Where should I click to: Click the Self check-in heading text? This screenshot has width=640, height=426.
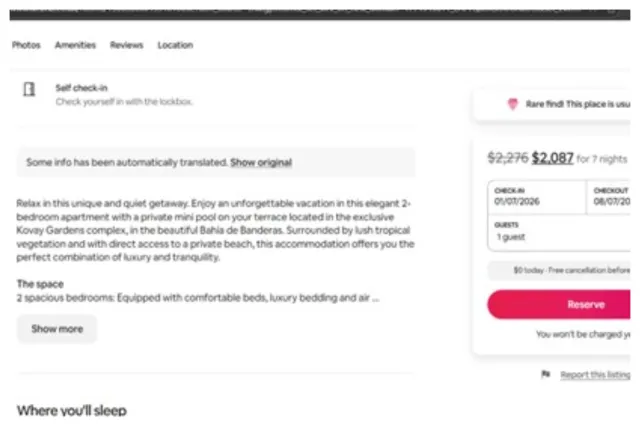pos(76,88)
